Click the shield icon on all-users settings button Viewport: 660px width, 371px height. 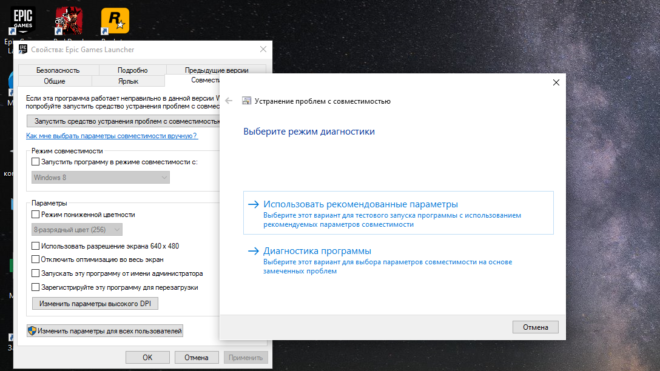click(x=32, y=331)
